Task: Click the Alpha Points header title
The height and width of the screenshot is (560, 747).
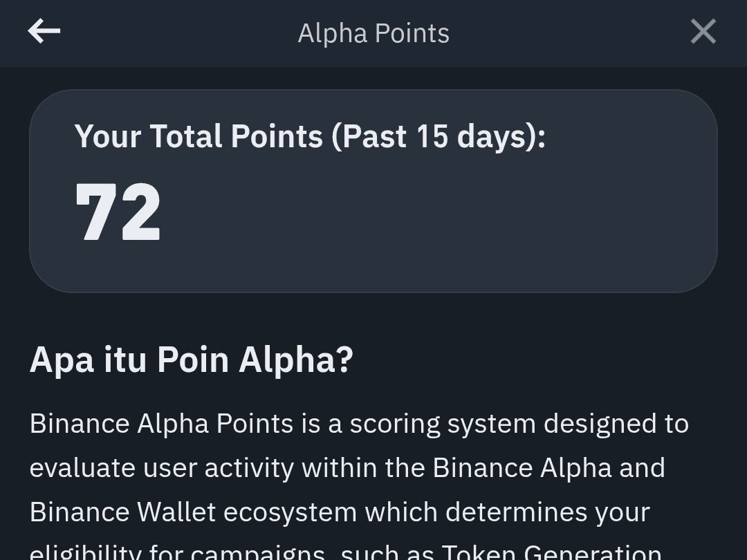Action: (x=373, y=33)
